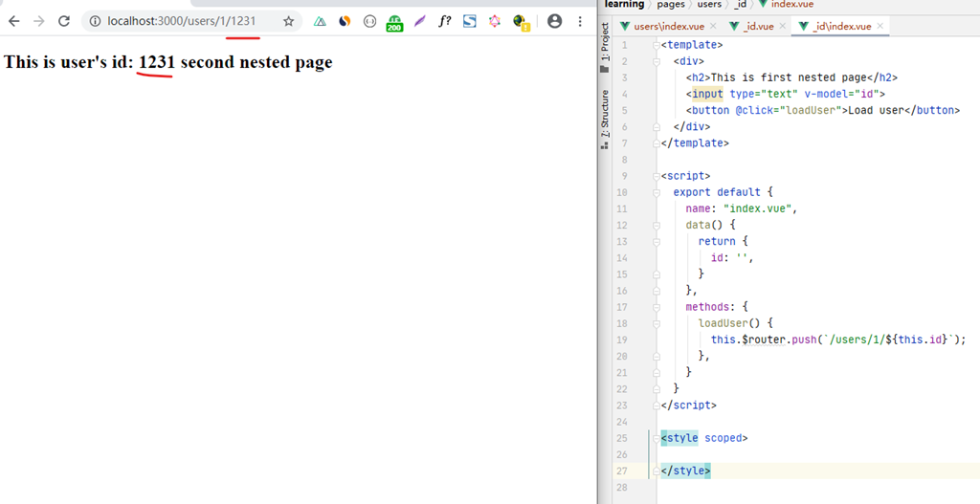Click the 'users' breadcrumb
The image size is (980, 504).
point(709,5)
